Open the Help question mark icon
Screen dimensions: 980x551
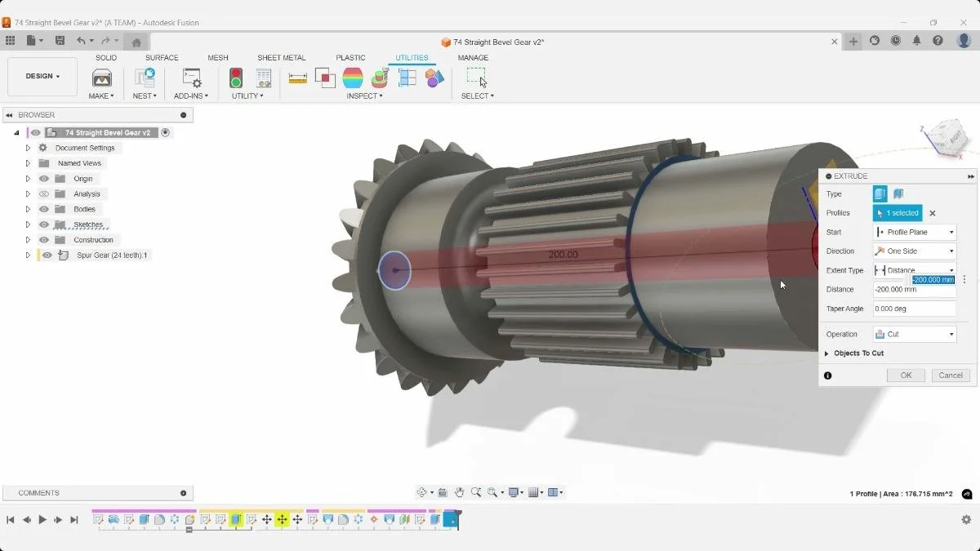[x=938, y=41]
